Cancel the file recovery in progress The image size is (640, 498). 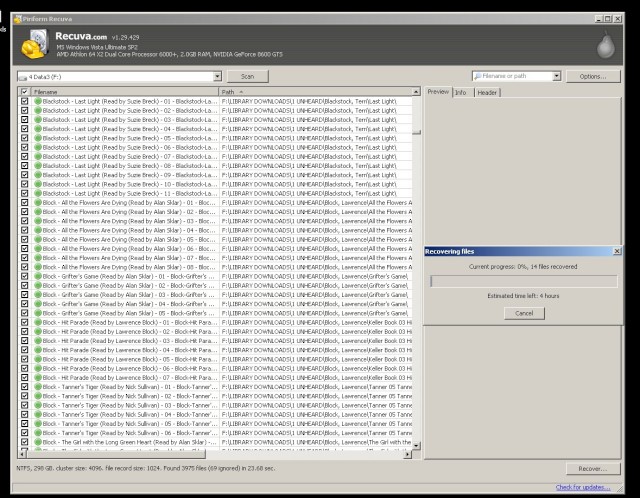(x=524, y=313)
